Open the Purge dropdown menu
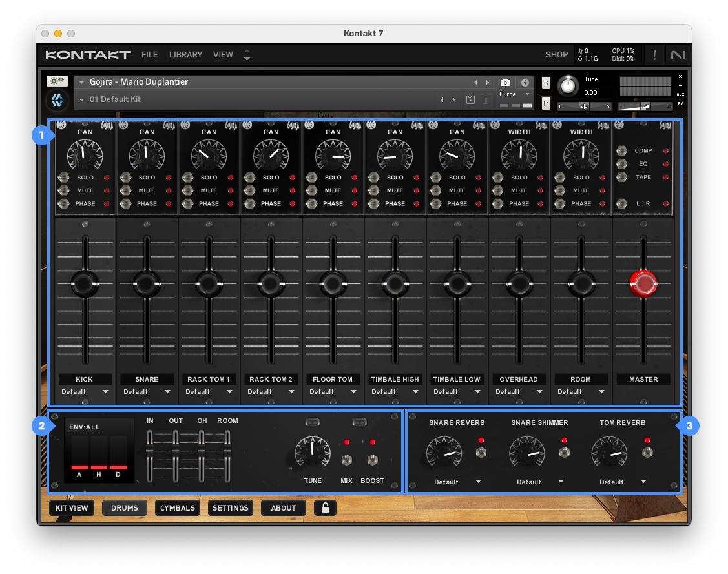The height and width of the screenshot is (574, 728). pyautogui.click(x=514, y=94)
